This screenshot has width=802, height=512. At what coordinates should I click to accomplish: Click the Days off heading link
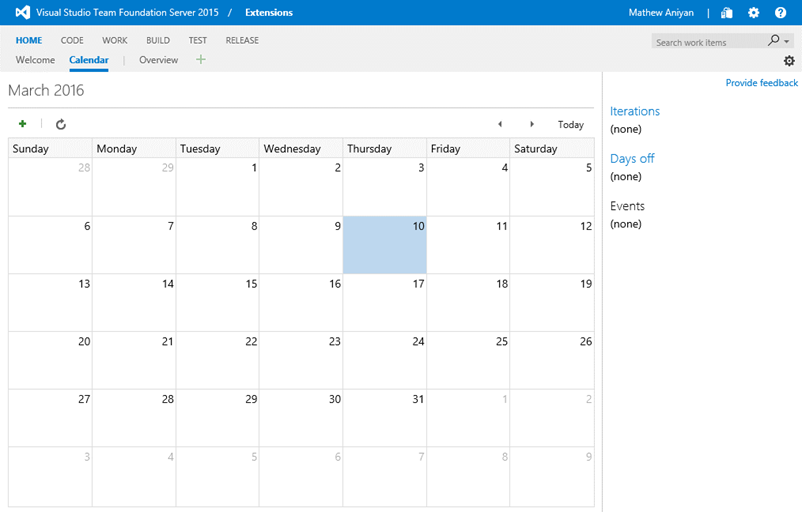coord(632,159)
